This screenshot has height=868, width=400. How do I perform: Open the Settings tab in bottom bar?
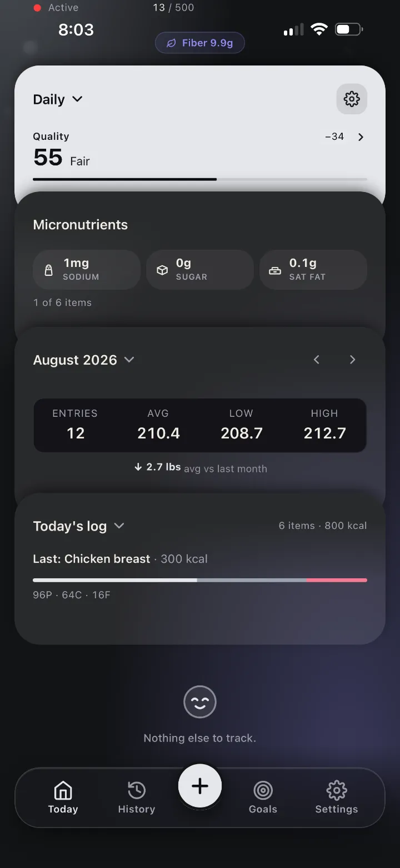(x=337, y=798)
